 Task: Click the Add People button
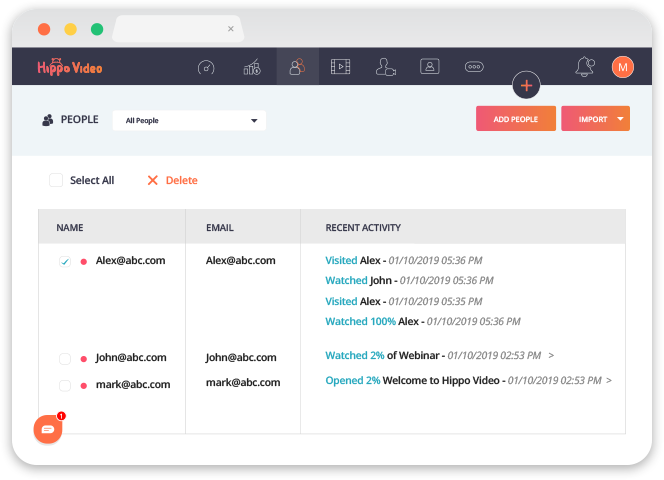point(515,119)
